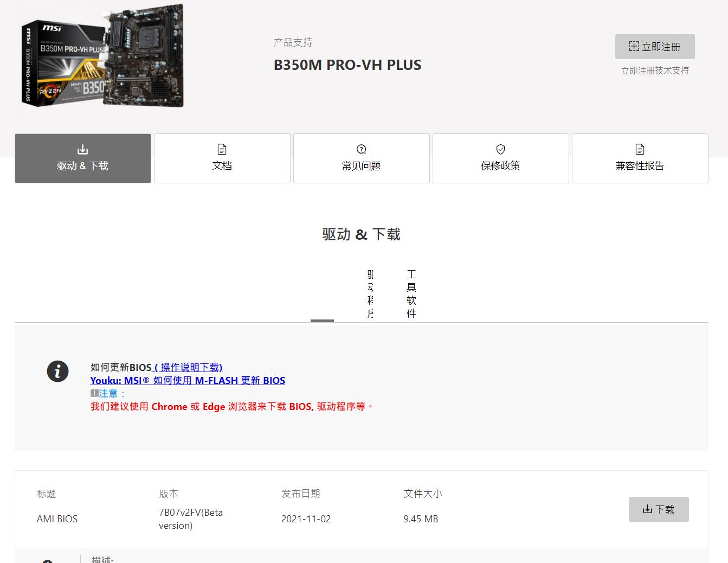This screenshot has height=563, width=728.
Task: Open the 常见问题 section
Action: click(361, 158)
